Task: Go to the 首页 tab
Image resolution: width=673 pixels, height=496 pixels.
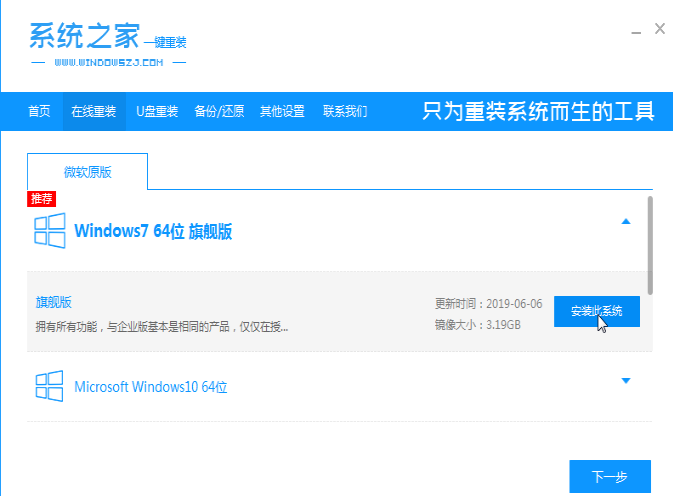Action: [39, 111]
